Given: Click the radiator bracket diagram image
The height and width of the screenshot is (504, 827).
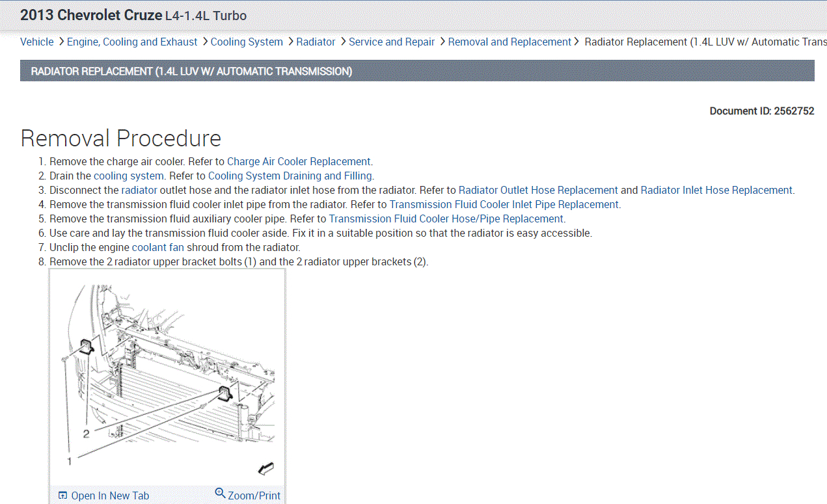Looking at the screenshot, I should [167, 377].
